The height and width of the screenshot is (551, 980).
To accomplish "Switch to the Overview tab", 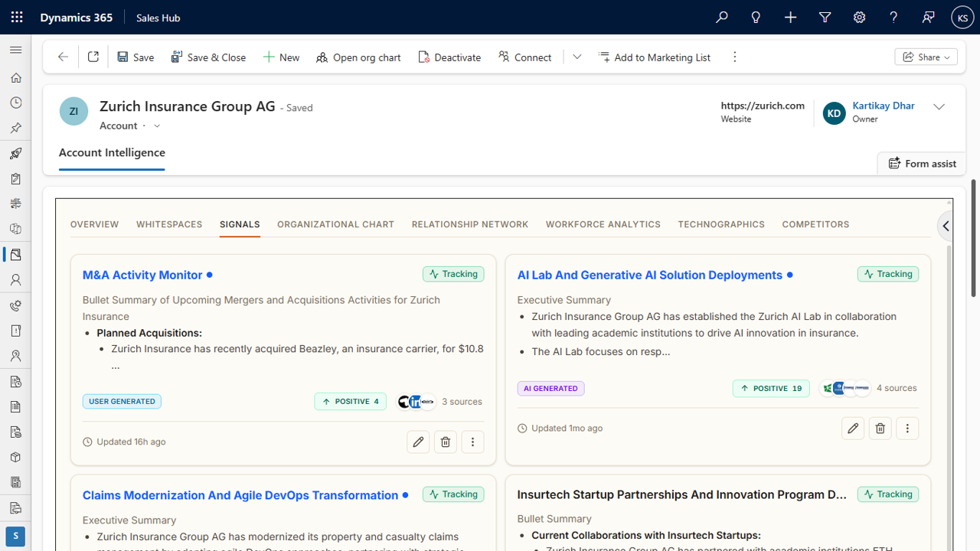I will (95, 224).
